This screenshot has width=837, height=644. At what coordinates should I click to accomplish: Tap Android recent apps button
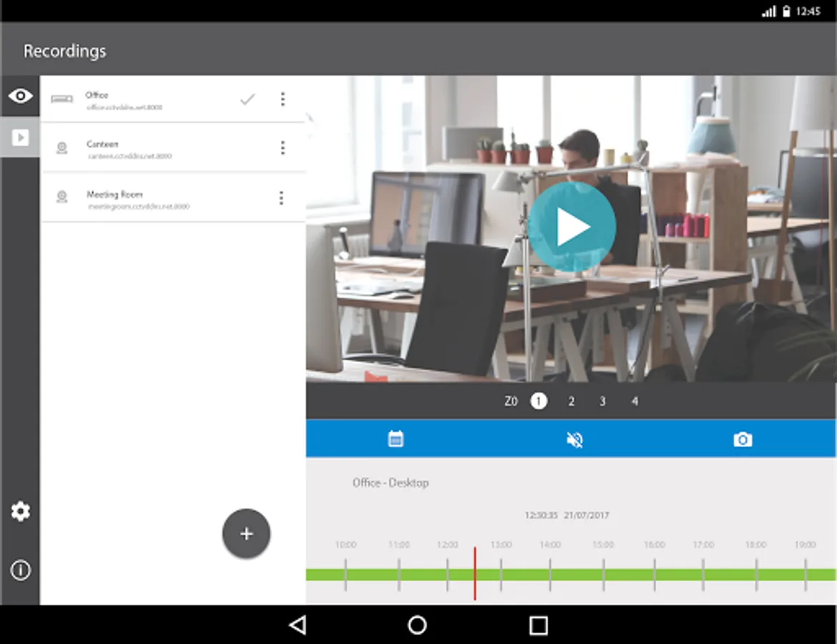[x=538, y=625]
